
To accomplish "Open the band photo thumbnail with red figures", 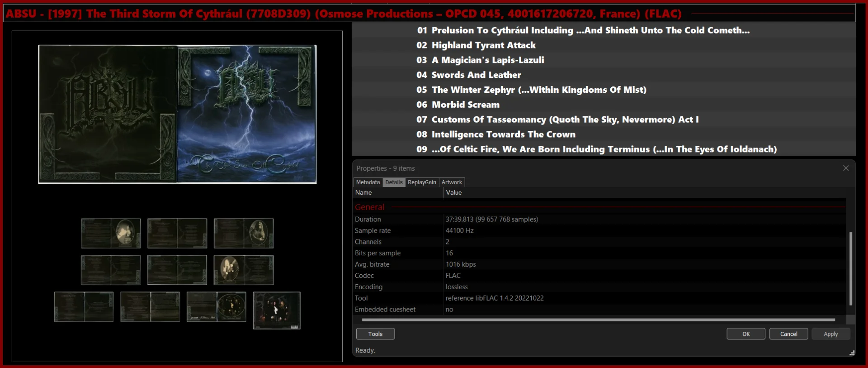I will [x=277, y=311].
